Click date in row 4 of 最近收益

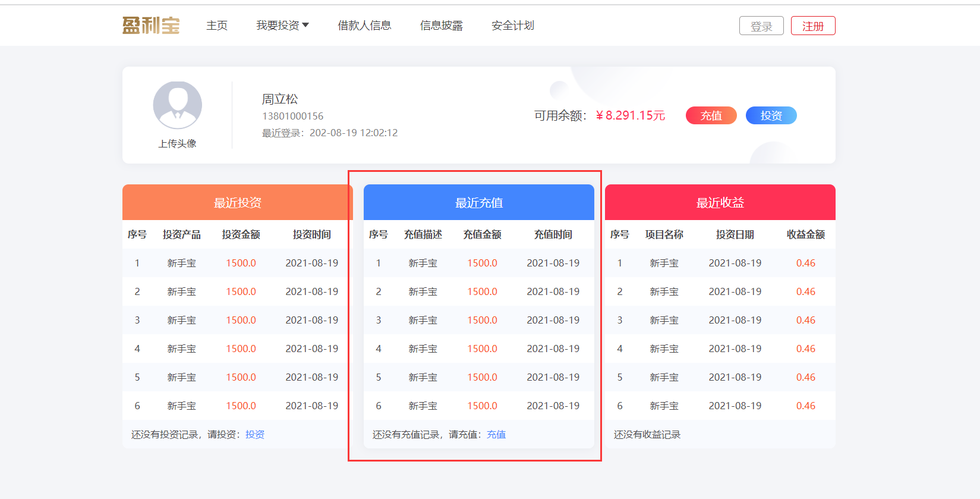735,349
